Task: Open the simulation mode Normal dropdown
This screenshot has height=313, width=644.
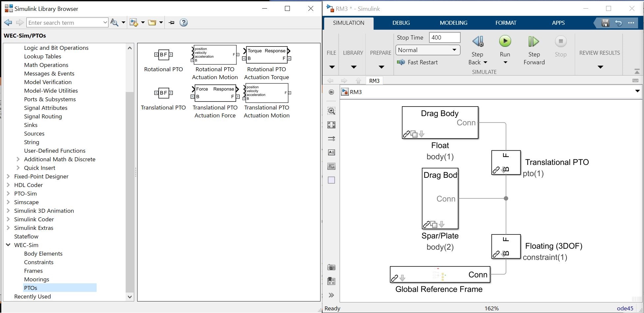Action: [x=428, y=50]
